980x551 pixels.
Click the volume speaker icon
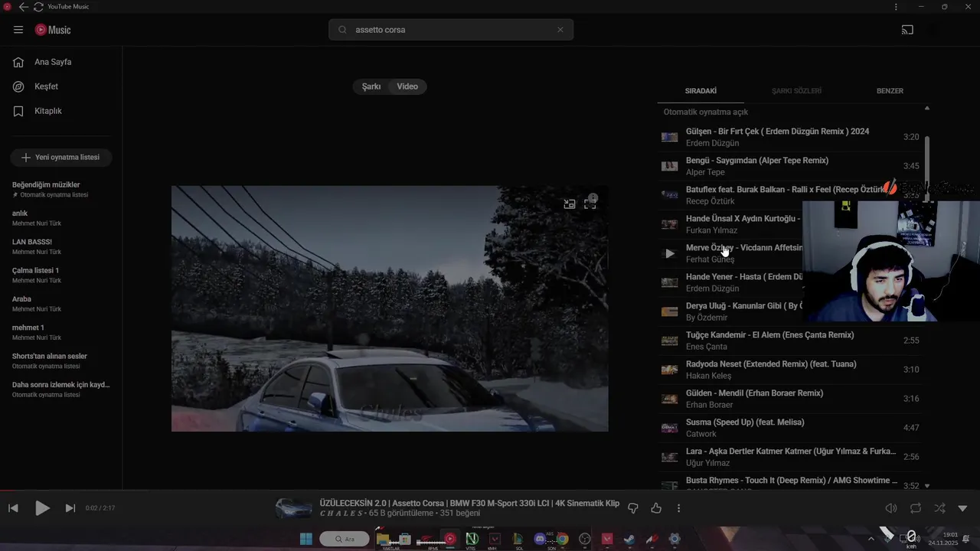(x=891, y=508)
